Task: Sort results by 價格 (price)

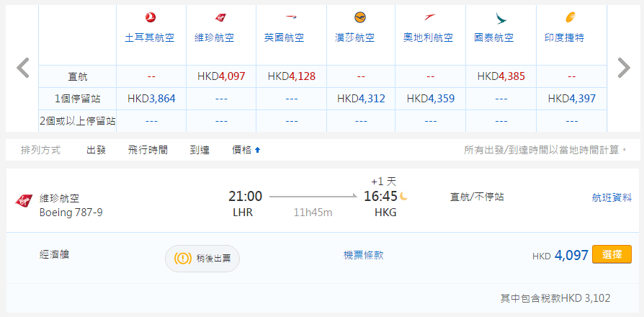Action: [x=246, y=150]
